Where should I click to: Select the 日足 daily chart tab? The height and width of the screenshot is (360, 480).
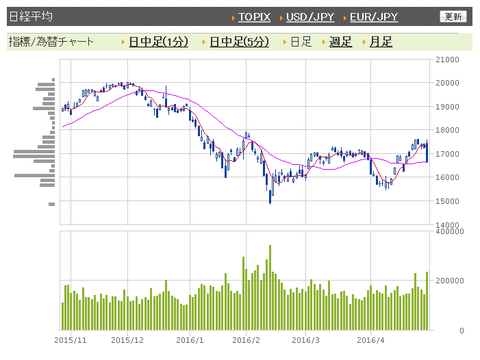(x=301, y=42)
